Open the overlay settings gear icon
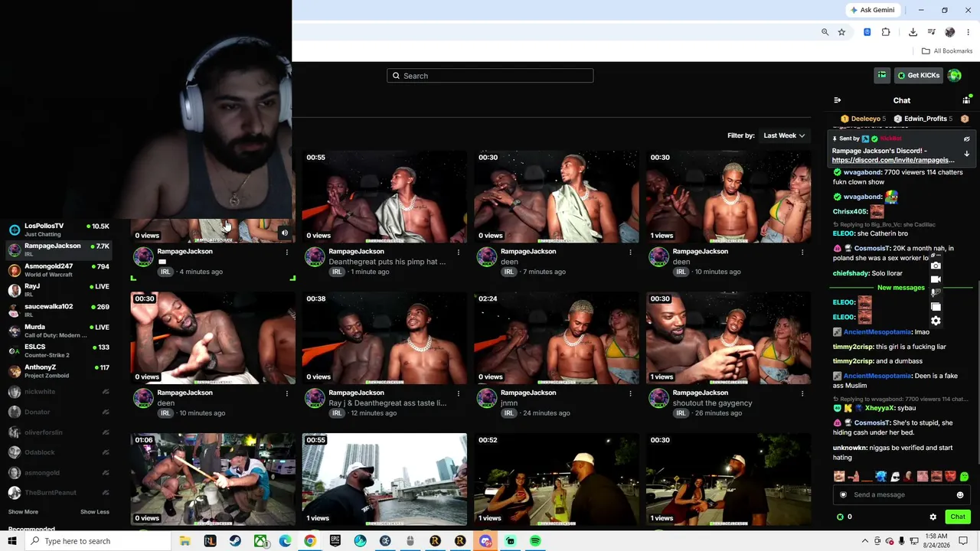Screen dimensions: 980x551 [936, 321]
